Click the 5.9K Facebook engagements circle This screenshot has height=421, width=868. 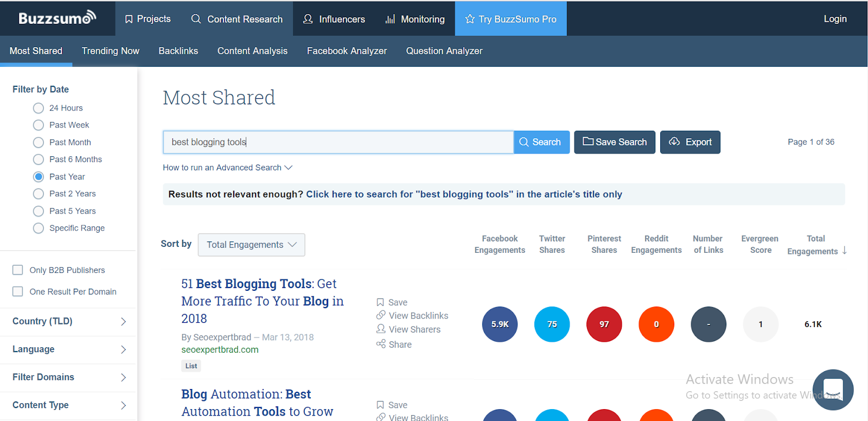(x=500, y=324)
